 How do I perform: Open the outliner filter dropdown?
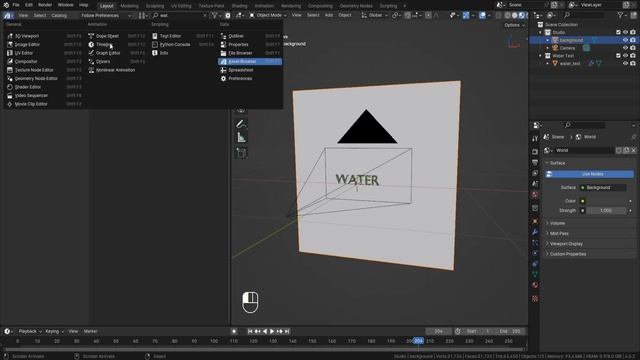(622, 15)
